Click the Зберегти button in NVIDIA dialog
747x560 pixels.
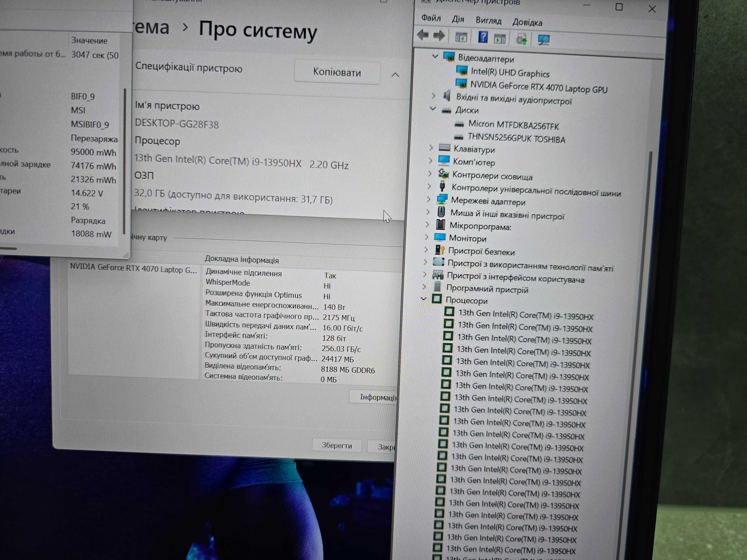coord(337,445)
